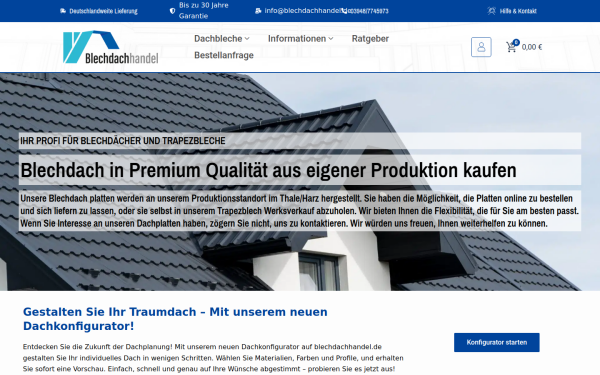This screenshot has height=375, width=600.
Task: Expand the Dachbleche menu chevron
Action: point(247,39)
